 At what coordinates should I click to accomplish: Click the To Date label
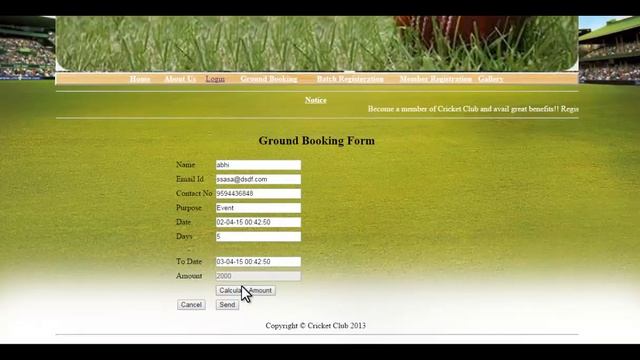pos(189,262)
